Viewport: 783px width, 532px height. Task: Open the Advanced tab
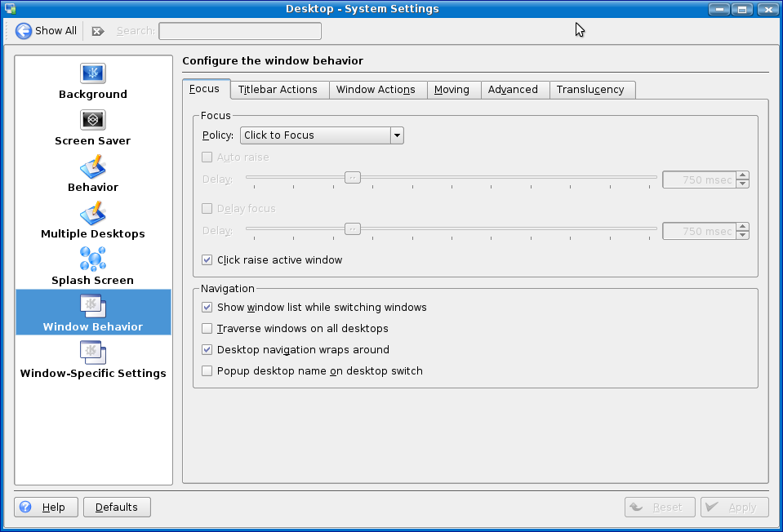click(x=513, y=90)
